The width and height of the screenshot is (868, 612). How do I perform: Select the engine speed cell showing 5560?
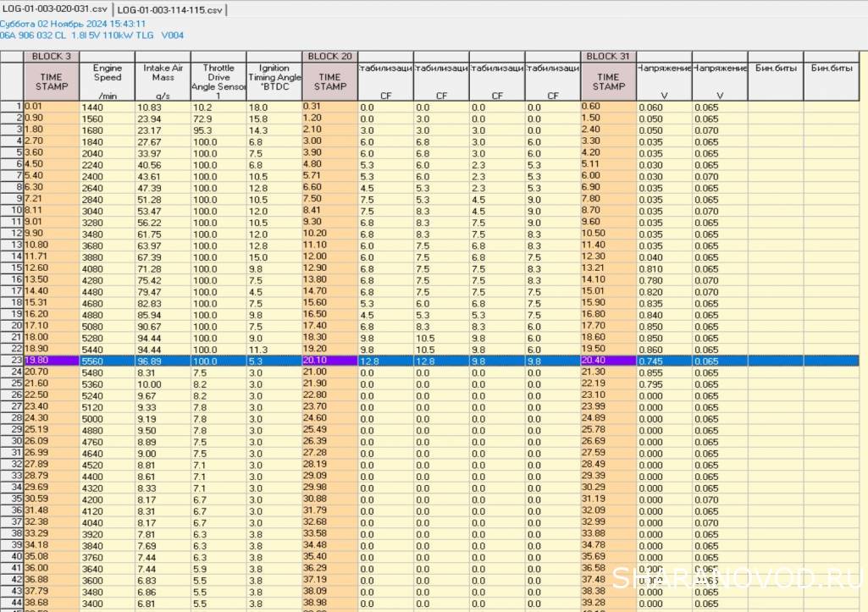tap(108, 361)
